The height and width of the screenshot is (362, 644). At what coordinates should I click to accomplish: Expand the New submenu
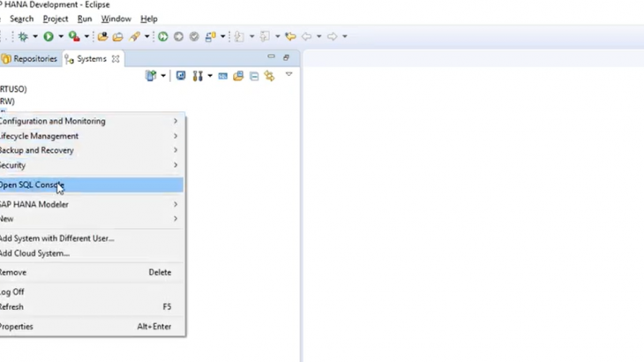tap(91, 219)
